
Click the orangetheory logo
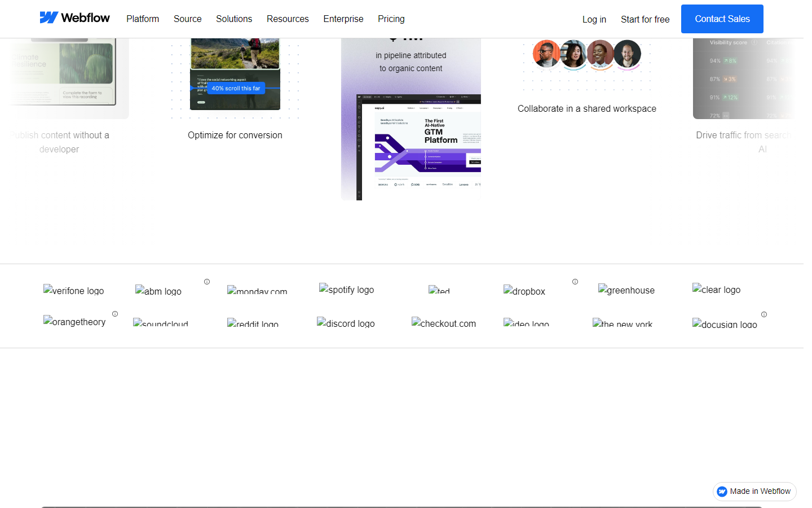[74, 321]
